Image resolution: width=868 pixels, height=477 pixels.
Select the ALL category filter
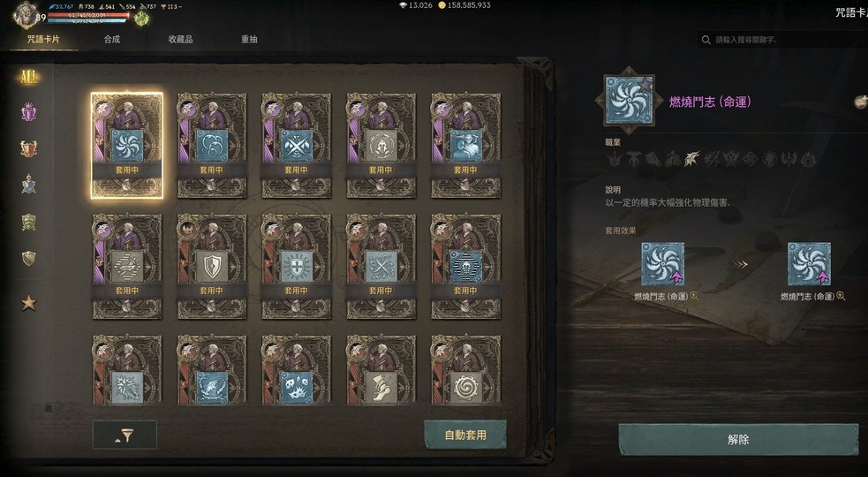click(x=29, y=77)
